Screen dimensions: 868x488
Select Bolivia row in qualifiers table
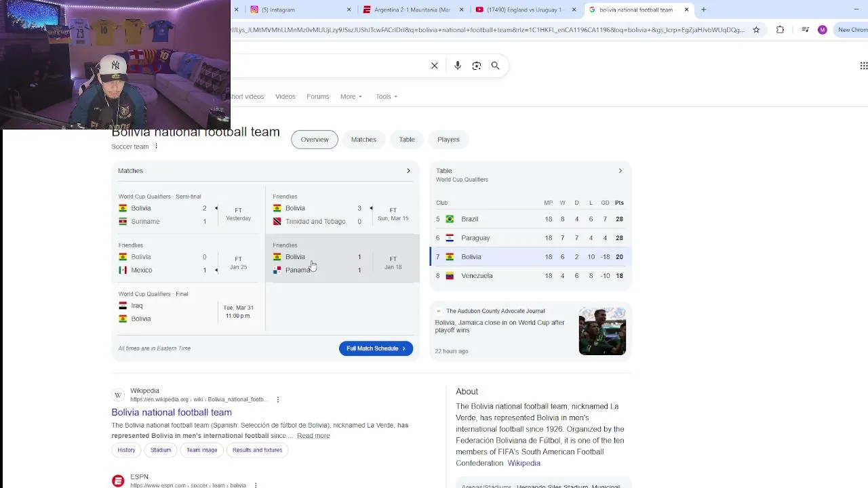point(531,257)
